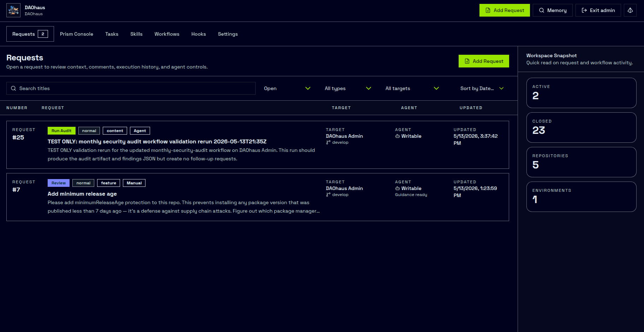Click DAOhaus Admin target on request #25
The image size is (644, 332).
point(344,136)
